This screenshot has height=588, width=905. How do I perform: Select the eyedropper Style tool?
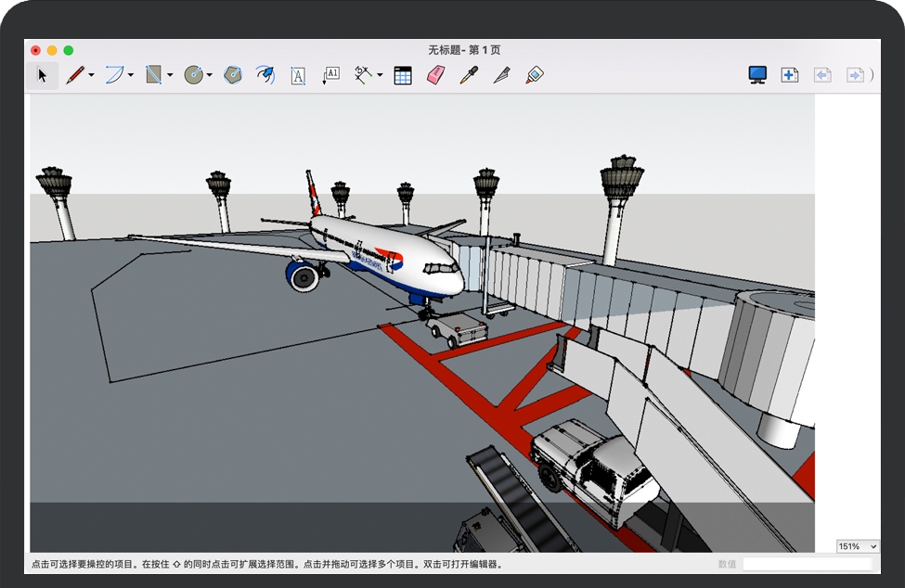468,75
